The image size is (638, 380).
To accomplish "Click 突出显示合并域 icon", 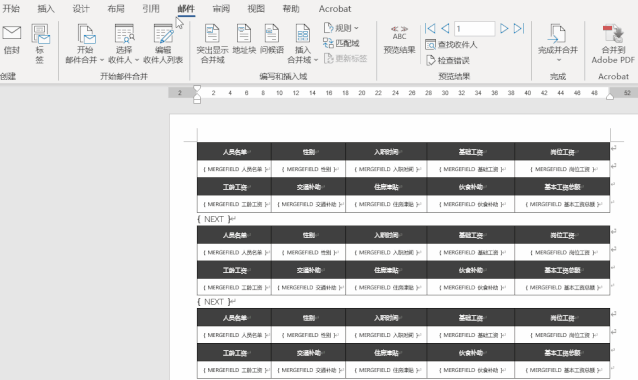I will point(212,33).
